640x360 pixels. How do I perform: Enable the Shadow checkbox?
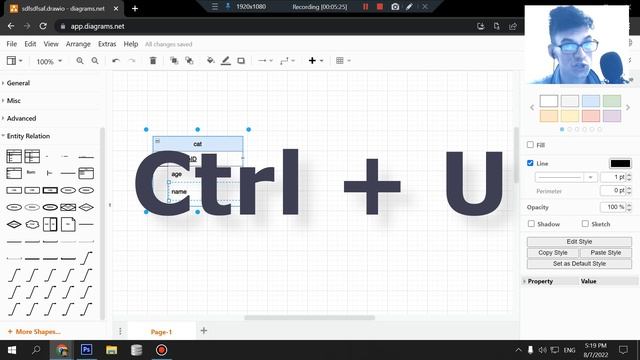pos(531,224)
